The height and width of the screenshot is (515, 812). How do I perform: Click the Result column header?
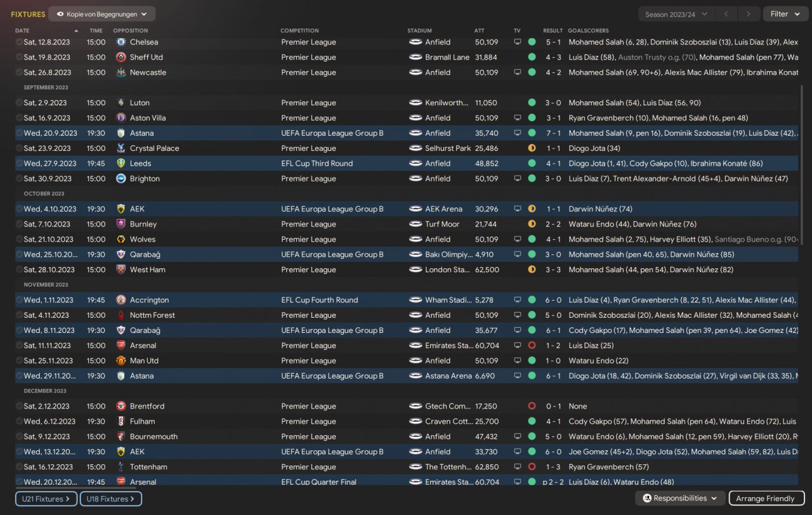coord(553,30)
